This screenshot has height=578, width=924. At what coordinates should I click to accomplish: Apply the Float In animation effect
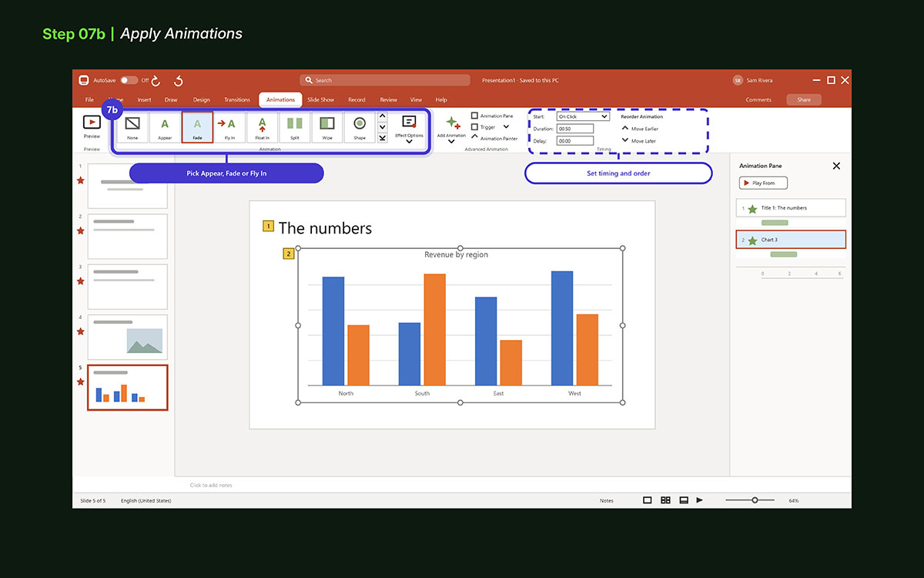(x=262, y=127)
